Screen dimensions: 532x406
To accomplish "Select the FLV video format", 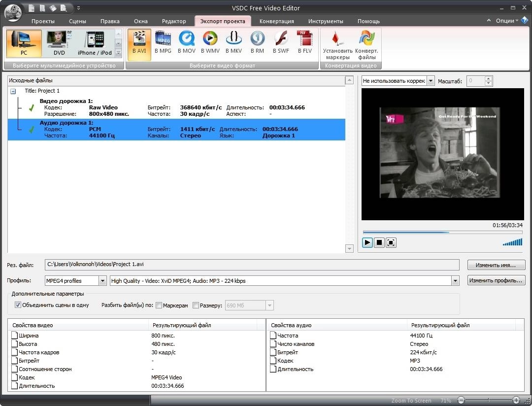I will [x=305, y=42].
